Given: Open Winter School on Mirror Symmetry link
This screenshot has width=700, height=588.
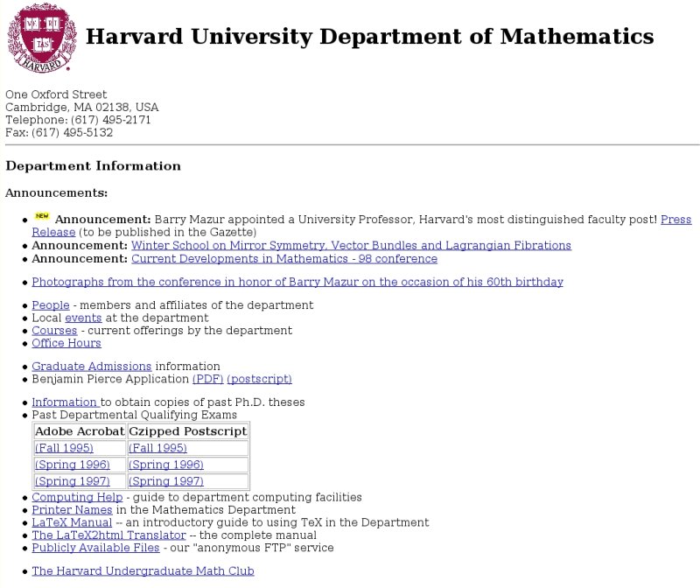Looking at the screenshot, I should click(351, 246).
